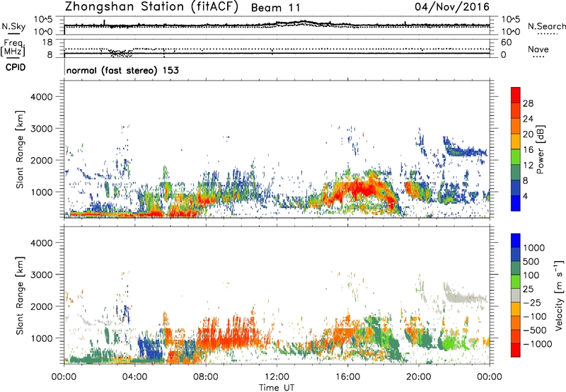566x392 pixels.
Task: Click the '20' power colorbar label
Action: [528, 134]
